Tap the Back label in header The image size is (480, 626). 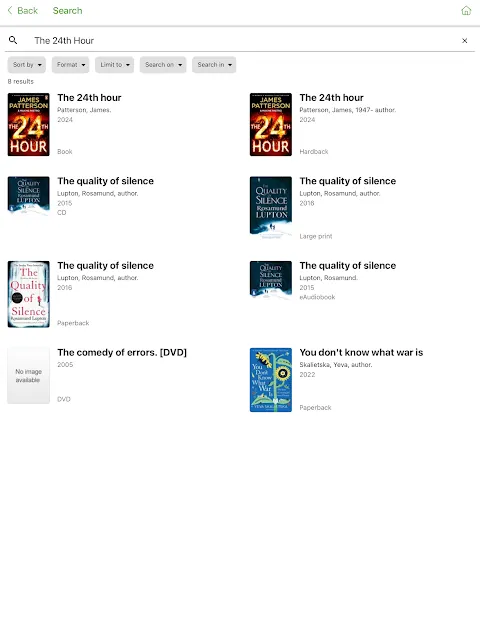point(28,11)
